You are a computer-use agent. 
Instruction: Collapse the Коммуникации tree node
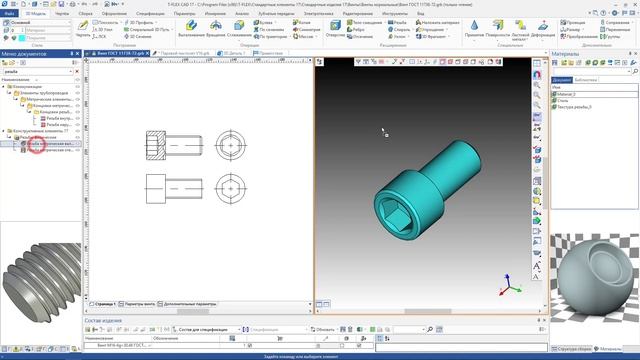click(x=4, y=87)
